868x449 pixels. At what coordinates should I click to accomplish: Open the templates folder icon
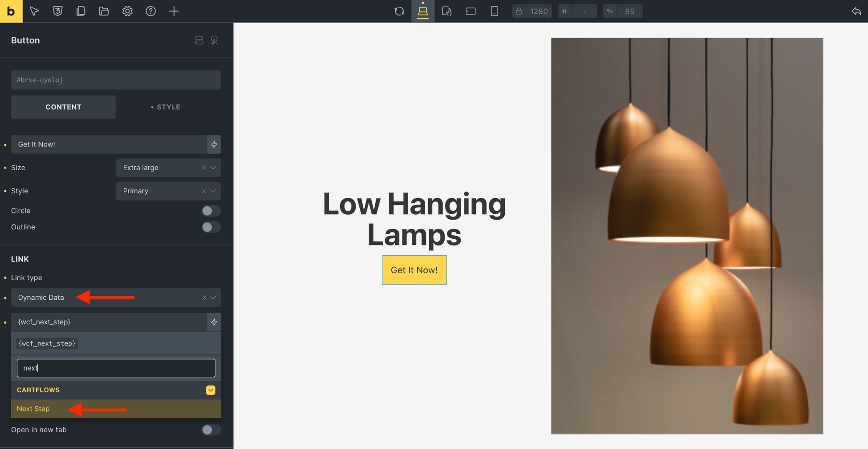pyautogui.click(x=104, y=11)
